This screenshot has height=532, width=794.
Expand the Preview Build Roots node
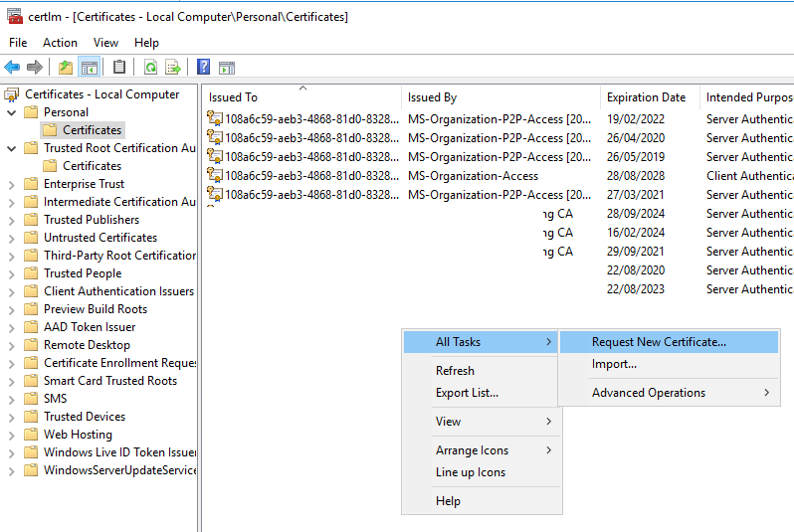coord(11,310)
